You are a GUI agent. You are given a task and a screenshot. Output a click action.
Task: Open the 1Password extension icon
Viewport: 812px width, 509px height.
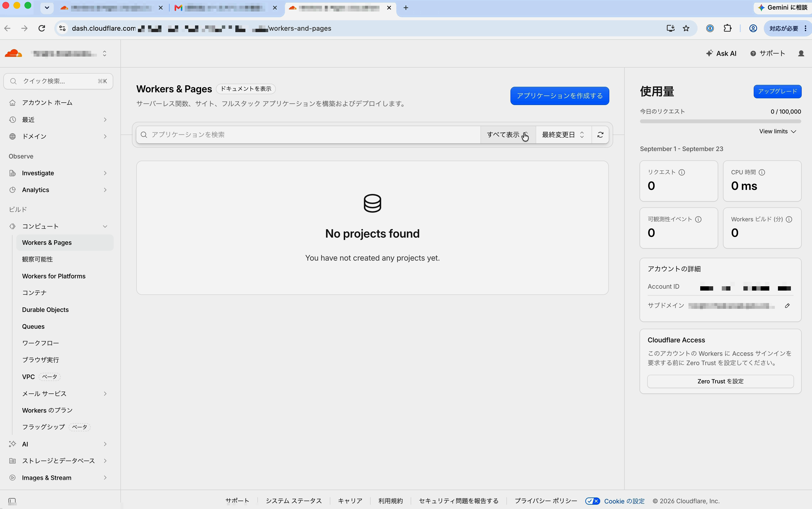(x=710, y=28)
